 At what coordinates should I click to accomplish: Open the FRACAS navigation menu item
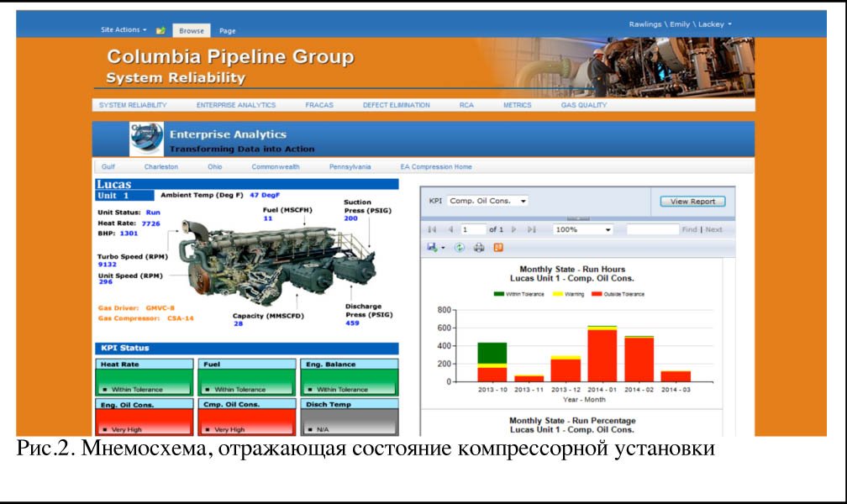[319, 105]
